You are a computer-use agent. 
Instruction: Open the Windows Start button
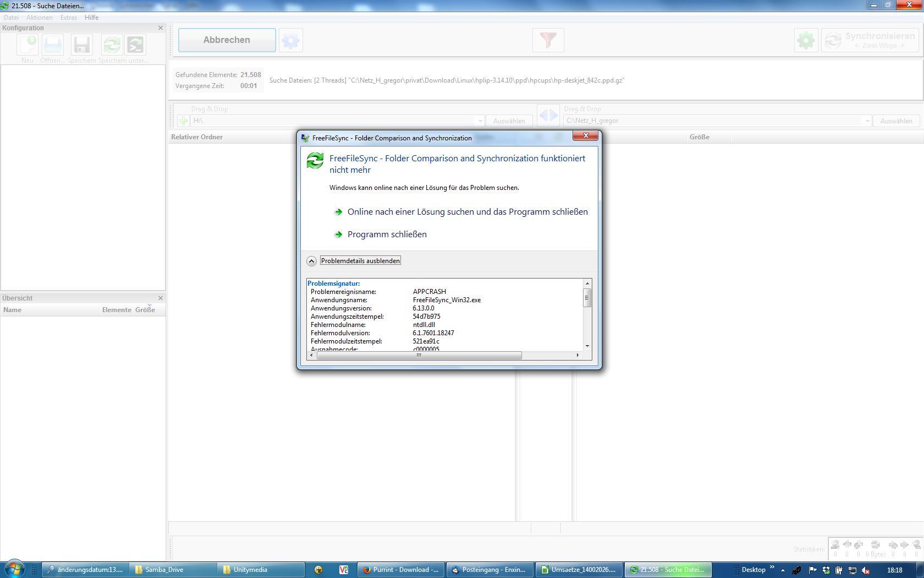click(15, 569)
